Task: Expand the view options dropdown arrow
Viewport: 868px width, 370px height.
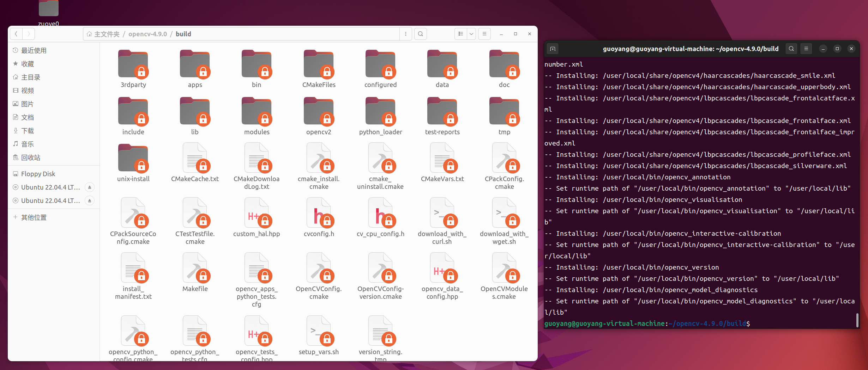Action: [x=471, y=34]
